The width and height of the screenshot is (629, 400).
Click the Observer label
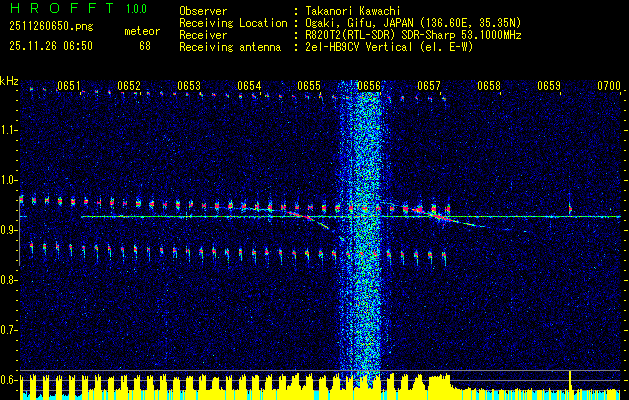point(203,11)
